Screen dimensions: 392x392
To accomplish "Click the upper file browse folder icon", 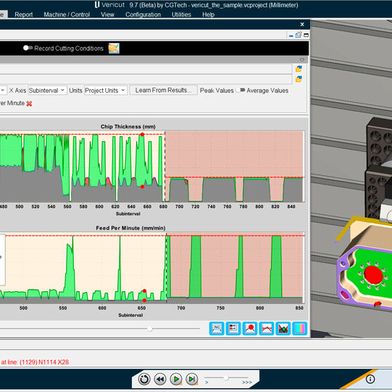I will (299, 69).
